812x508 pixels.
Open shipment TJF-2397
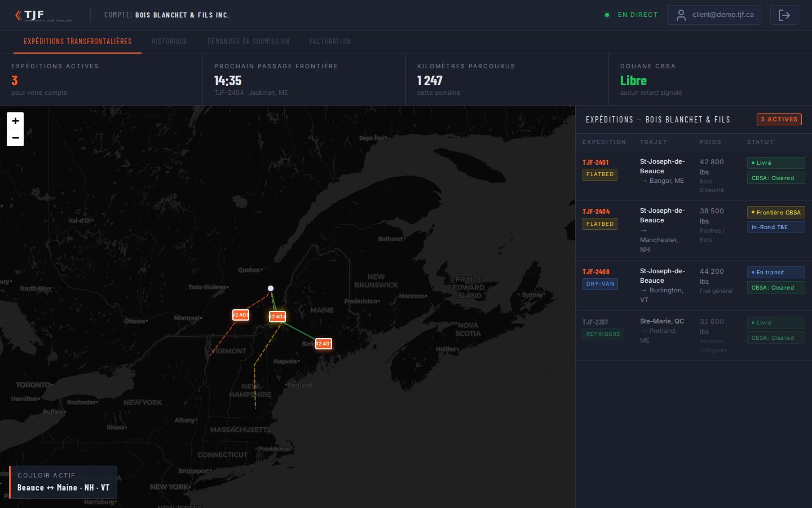click(595, 322)
